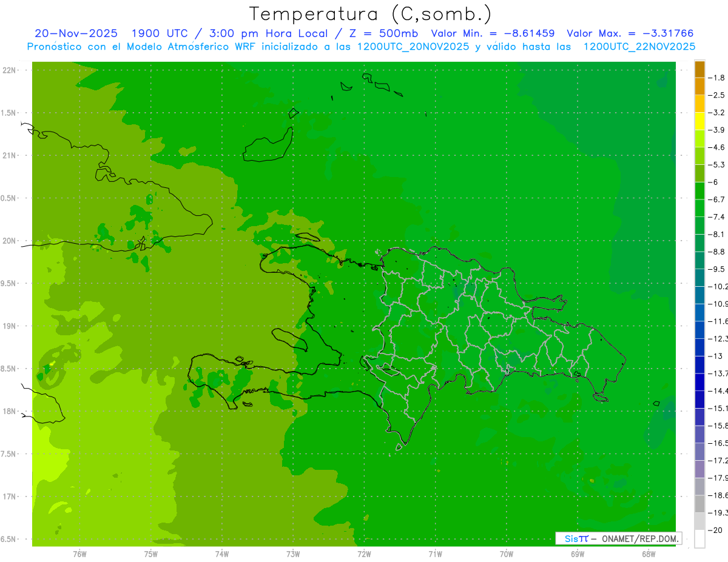Click the '-8.1' colorbar value
This screenshot has width=728, height=562.
[x=717, y=234]
